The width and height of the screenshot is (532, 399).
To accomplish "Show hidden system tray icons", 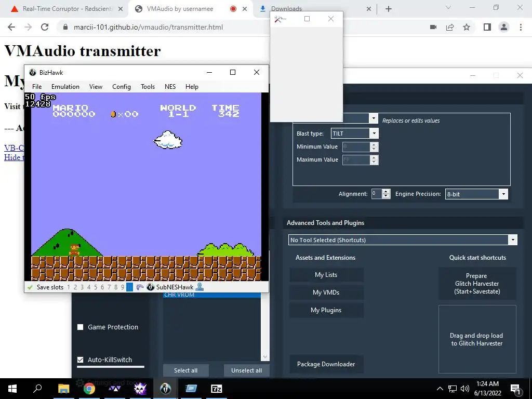I will [440, 389].
